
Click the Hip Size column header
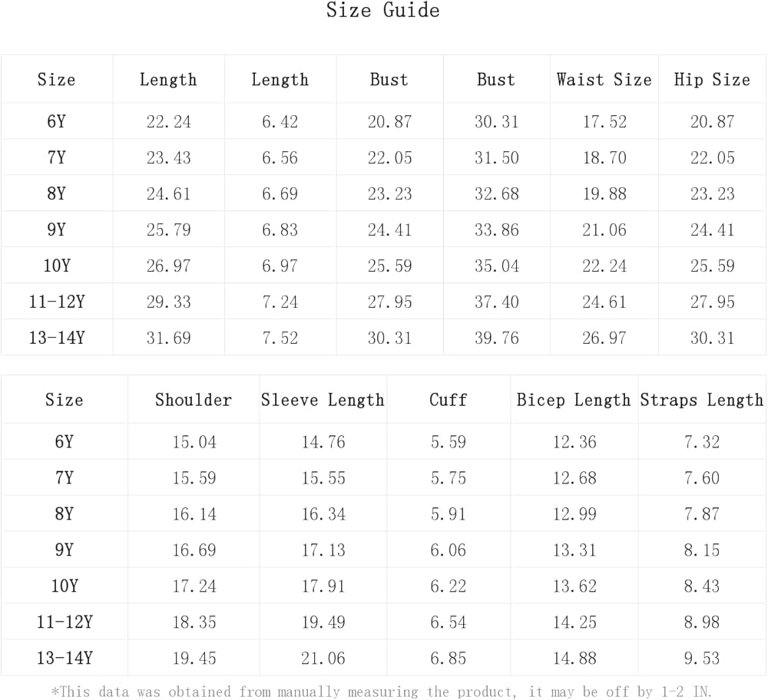pos(712,80)
